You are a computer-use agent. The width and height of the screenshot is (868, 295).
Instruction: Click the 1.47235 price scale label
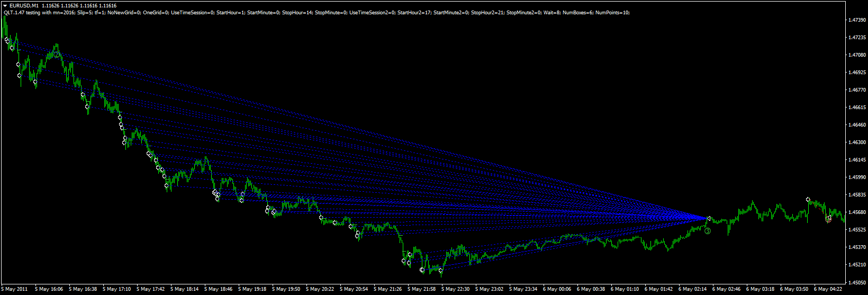pos(857,38)
